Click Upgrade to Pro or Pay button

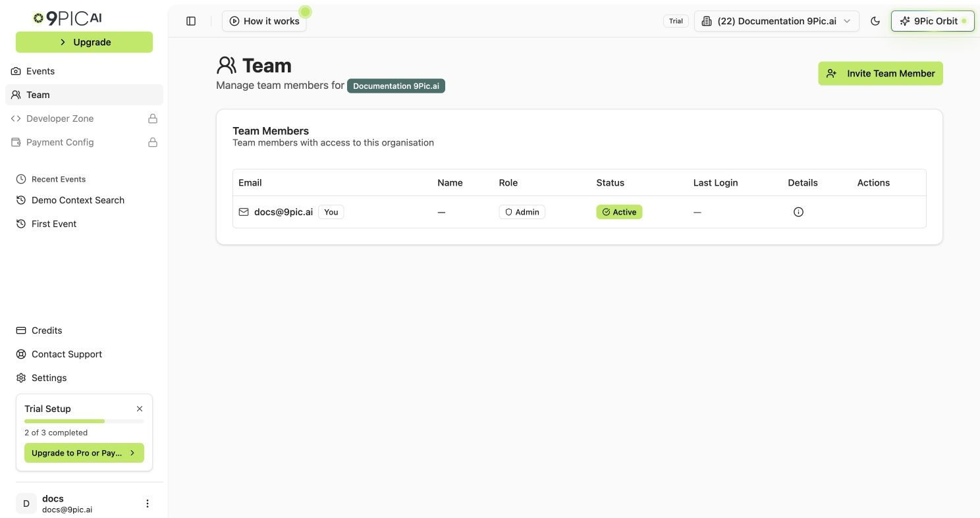click(84, 453)
